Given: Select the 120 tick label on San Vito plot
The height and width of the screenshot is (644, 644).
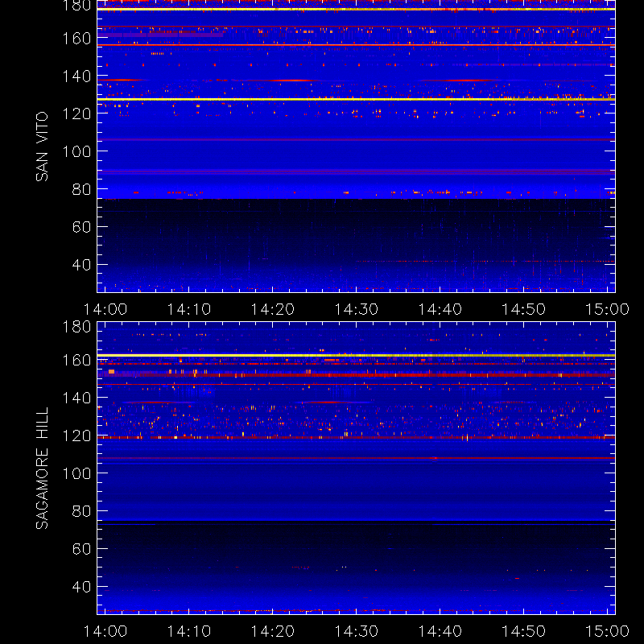Looking at the screenshot, I should pyautogui.click(x=76, y=114).
